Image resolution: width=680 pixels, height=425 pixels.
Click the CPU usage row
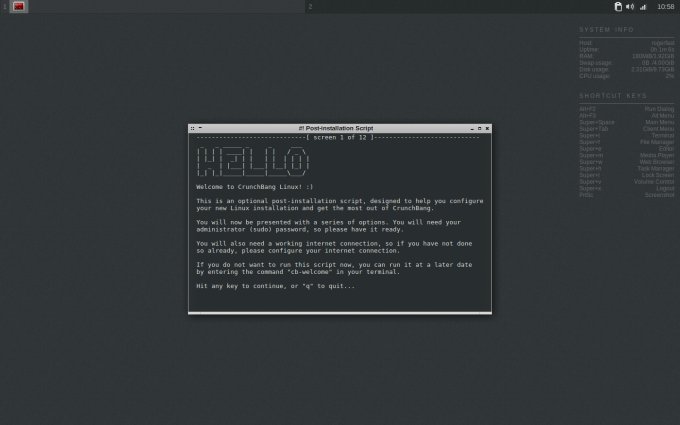click(x=627, y=76)
